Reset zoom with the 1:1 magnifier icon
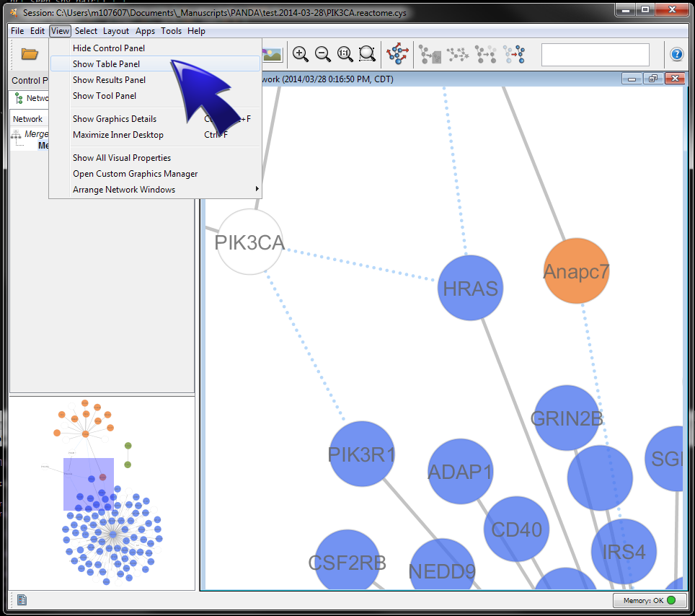 tap(345, 54)
